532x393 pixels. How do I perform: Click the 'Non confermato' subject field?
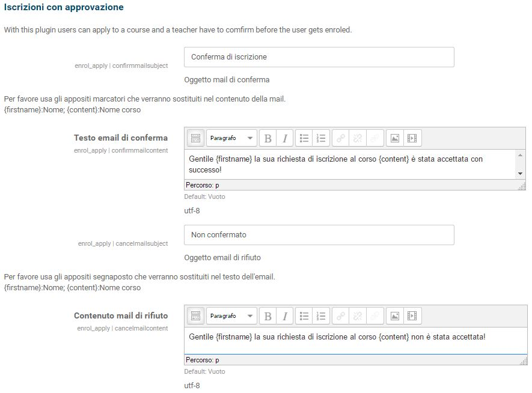click(x=319, y=235)
